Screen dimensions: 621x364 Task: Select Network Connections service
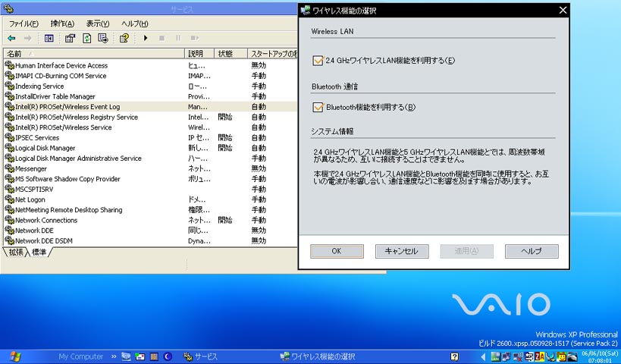click(x=150, y=220)
